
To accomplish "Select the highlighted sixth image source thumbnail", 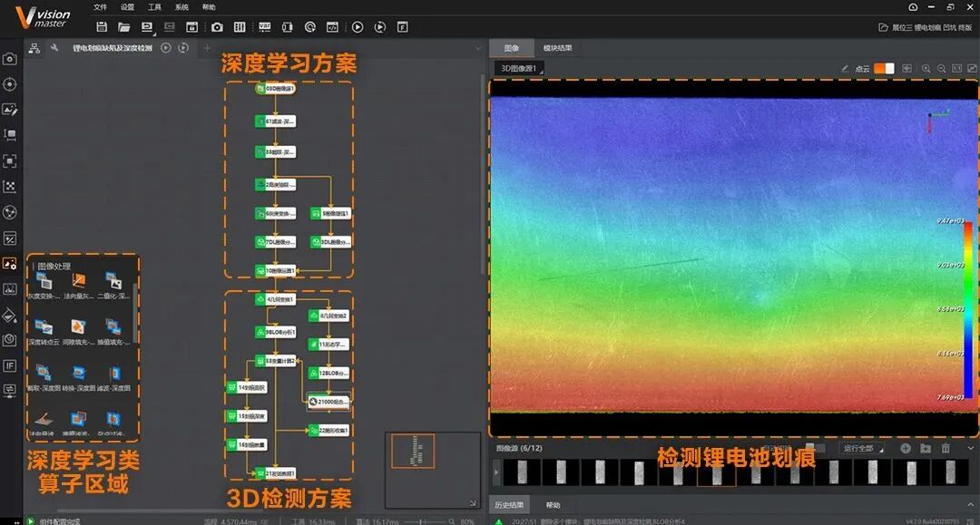I will (716, 472).
